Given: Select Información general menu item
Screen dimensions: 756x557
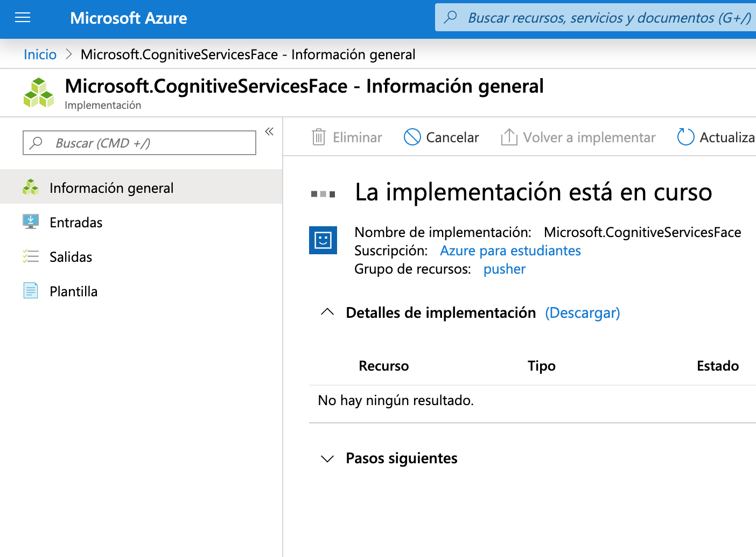Looking at the screenshot, I should click(141, 187).
